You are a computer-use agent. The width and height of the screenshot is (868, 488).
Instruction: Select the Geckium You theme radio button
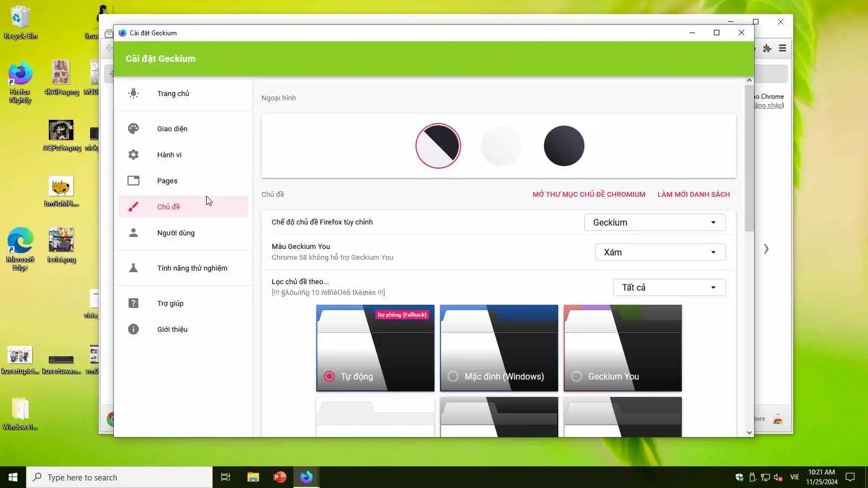[577, 376]
